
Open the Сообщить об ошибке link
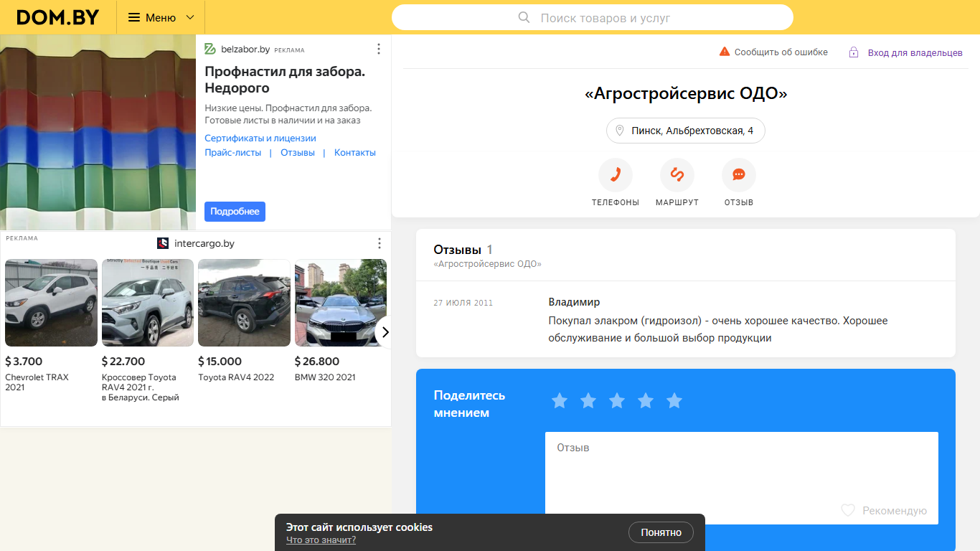(781, 52)
